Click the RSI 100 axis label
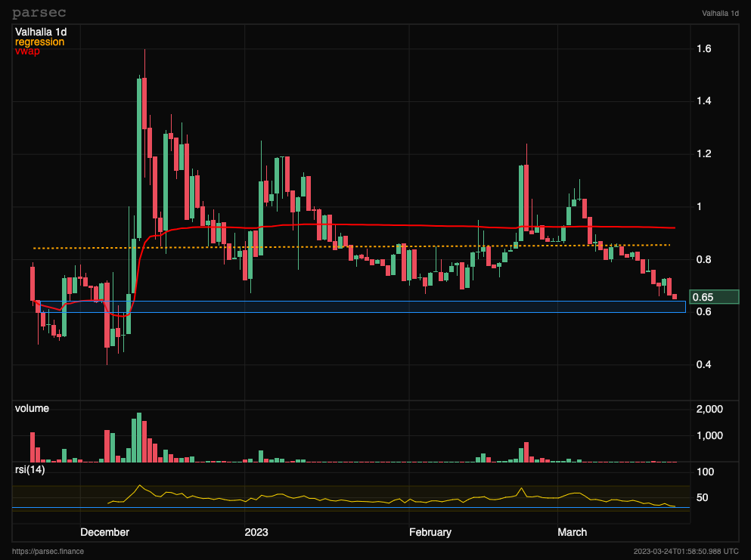Viewport: 751px width, 560px height. (x=705, y=472)
